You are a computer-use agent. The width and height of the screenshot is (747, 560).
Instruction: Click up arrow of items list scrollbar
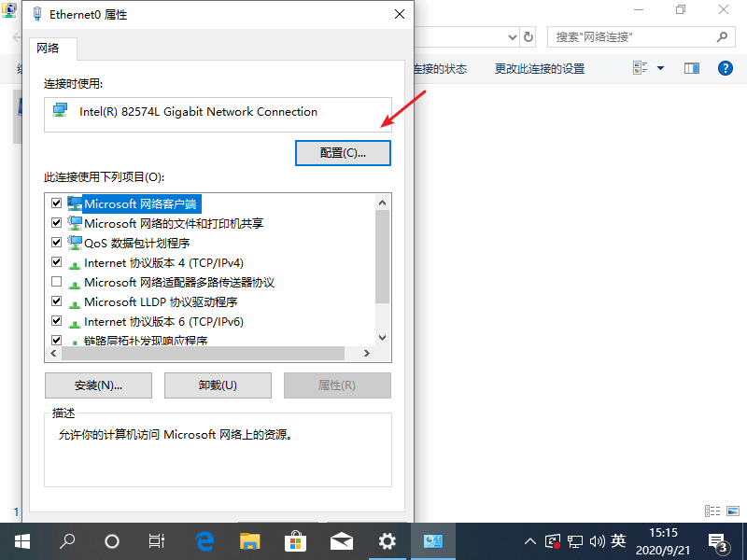tap(382, 203)
